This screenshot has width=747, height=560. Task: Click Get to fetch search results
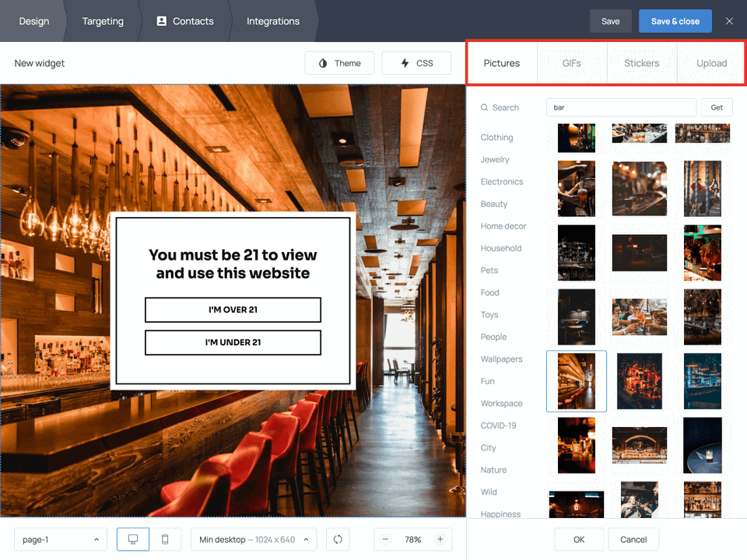[x=717, y=107]
